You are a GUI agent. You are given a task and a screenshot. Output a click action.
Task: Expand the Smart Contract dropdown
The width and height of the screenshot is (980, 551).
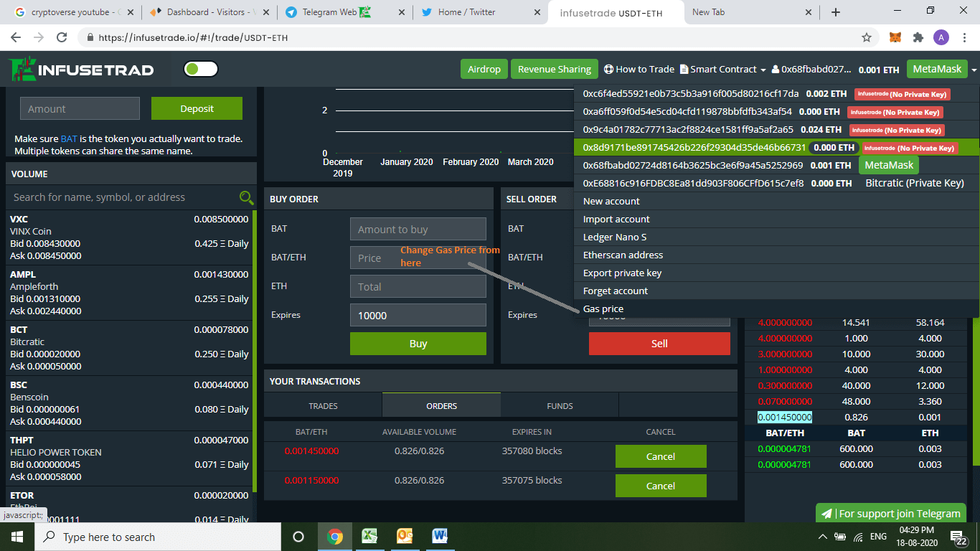click(722, 69)
